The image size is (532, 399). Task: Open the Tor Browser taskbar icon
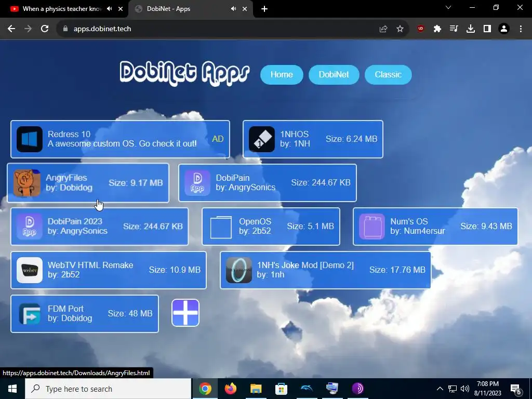pos(357,389)
